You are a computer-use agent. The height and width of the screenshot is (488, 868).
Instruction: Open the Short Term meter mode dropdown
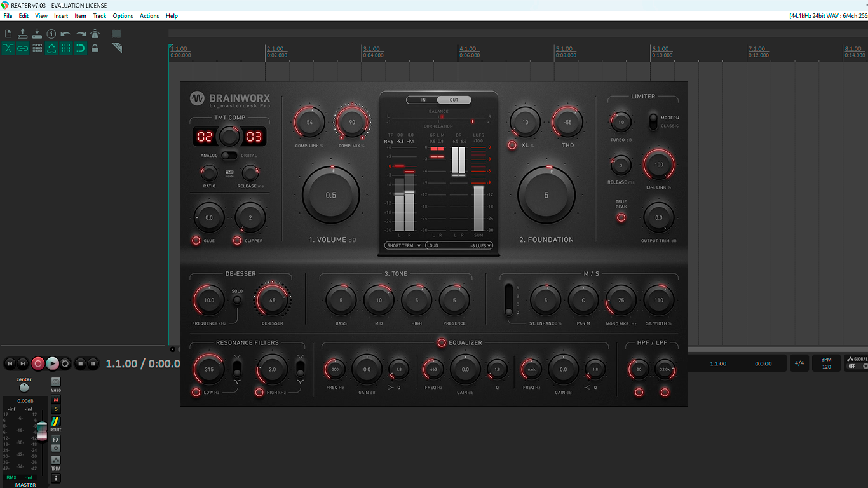(404, 245)
